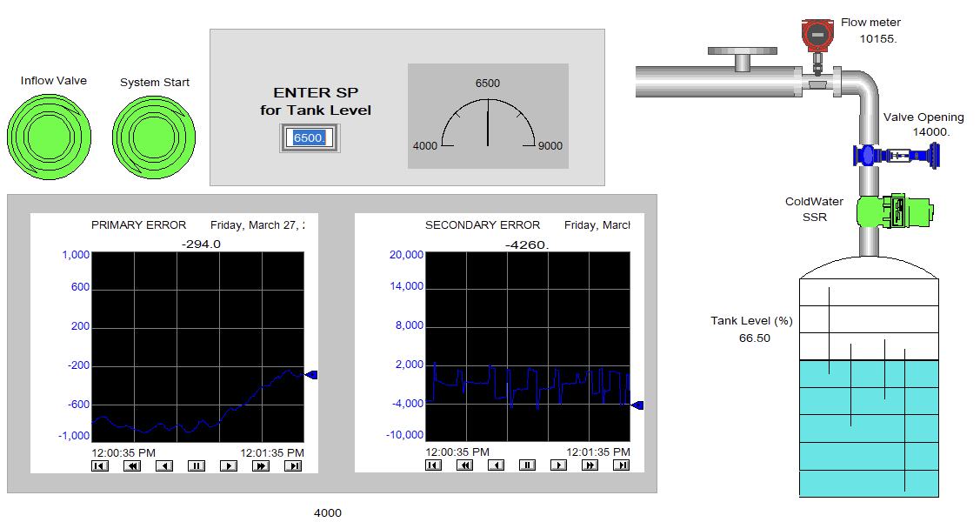
Task: Jump to end of Secondary Error trend
Action: click(621, 465)
